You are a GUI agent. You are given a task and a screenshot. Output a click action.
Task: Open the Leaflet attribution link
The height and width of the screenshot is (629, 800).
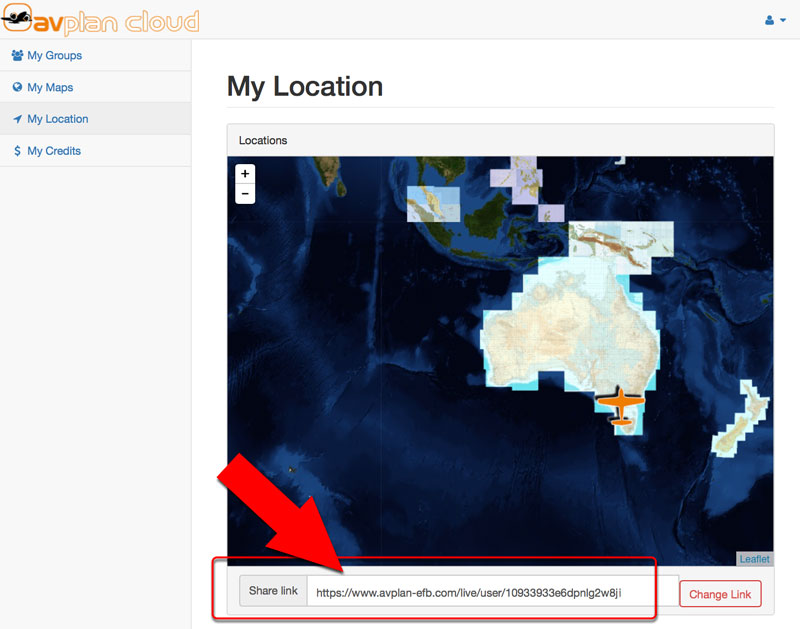(754, 559)
